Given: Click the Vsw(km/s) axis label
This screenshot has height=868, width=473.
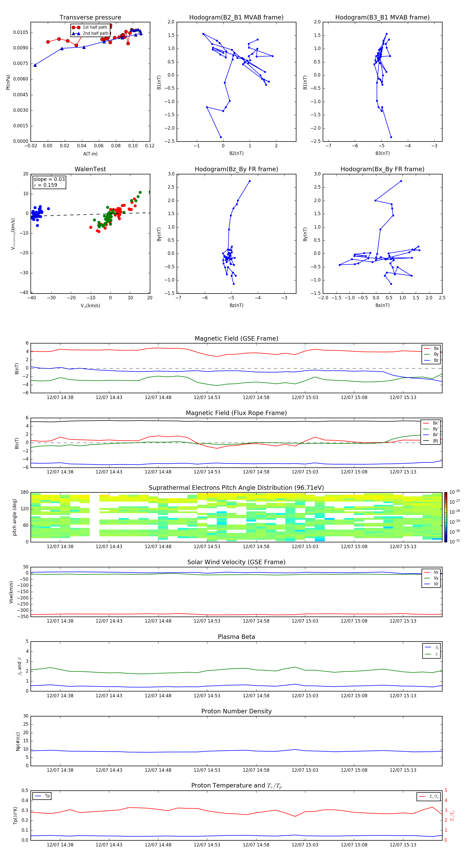Looking at the screenshot, I should (x=11, y=592).
